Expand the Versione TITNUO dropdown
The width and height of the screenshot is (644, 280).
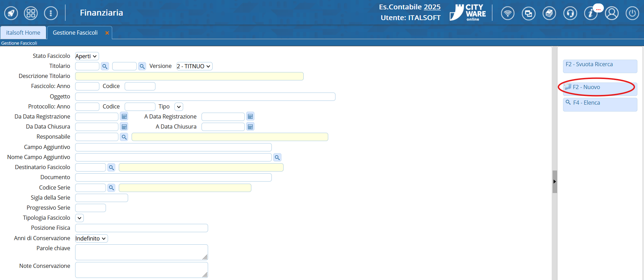(x=194, y=66)
